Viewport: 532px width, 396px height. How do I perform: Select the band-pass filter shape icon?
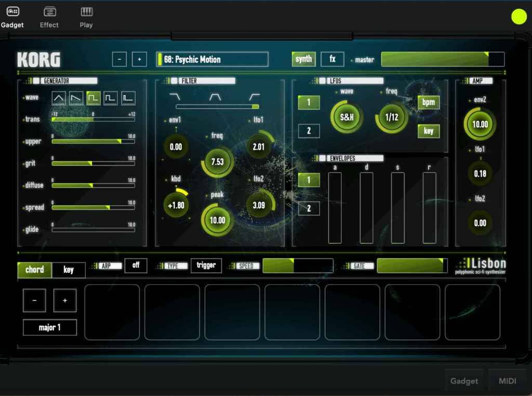(x=215, y=97)
